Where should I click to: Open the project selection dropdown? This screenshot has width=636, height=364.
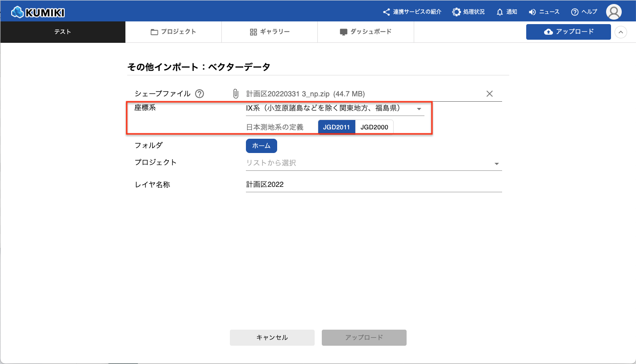pyautogui.click(x=496, y=164)
